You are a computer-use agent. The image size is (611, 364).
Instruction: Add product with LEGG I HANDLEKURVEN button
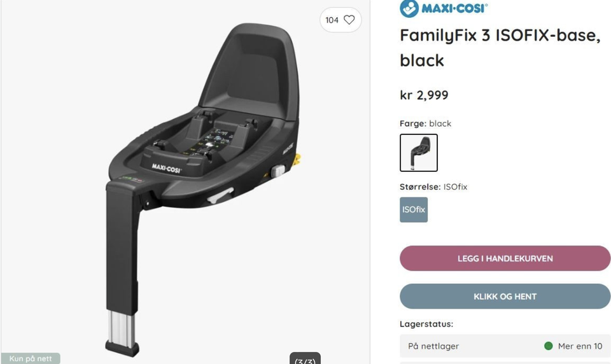point(505,258)
